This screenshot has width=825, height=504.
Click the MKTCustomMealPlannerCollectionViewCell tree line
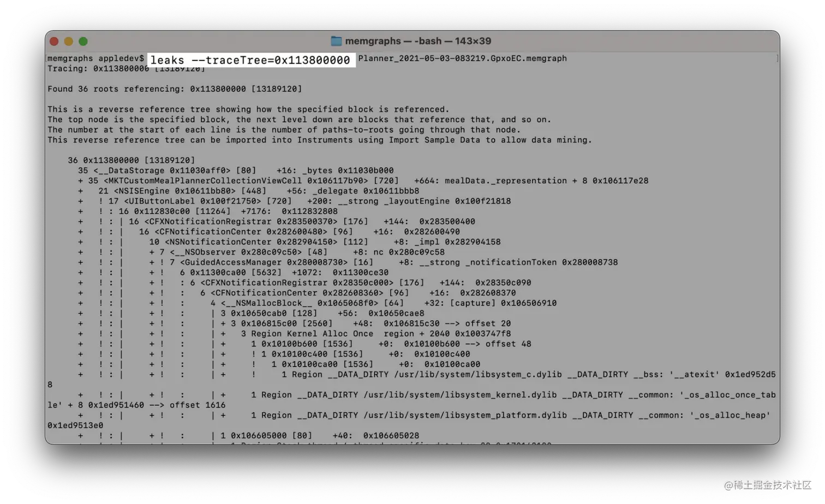pos(363,181)
